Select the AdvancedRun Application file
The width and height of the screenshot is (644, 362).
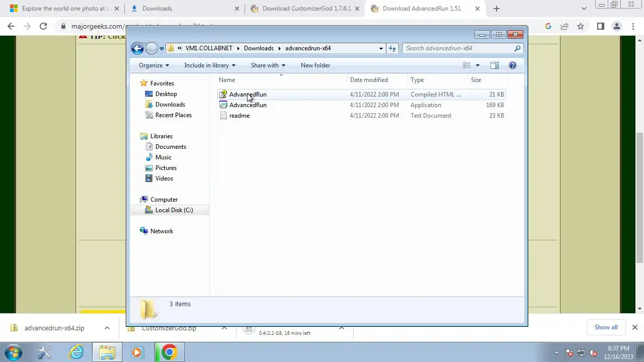coord(361,105)
